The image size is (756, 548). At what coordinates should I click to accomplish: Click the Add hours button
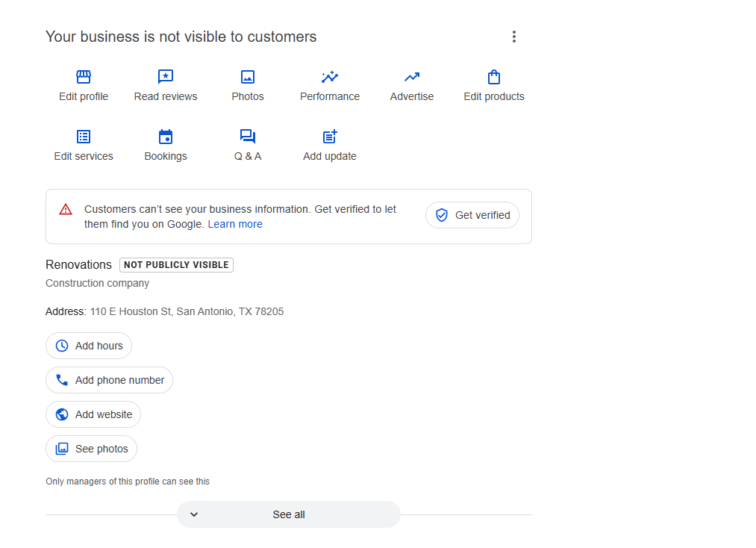89,346
